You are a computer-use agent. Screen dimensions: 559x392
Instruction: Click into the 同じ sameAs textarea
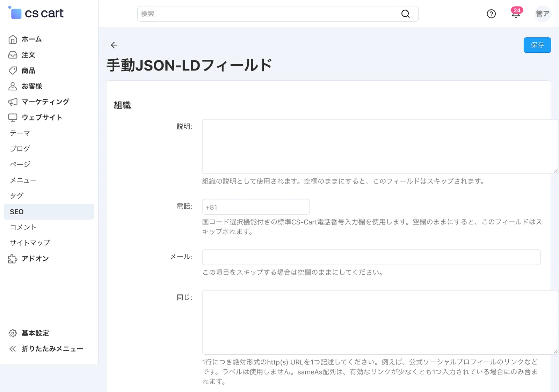coord(380,322)
